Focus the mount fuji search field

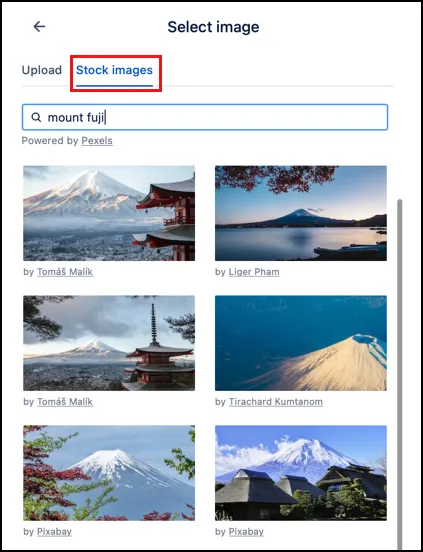[x=205, y=117]
